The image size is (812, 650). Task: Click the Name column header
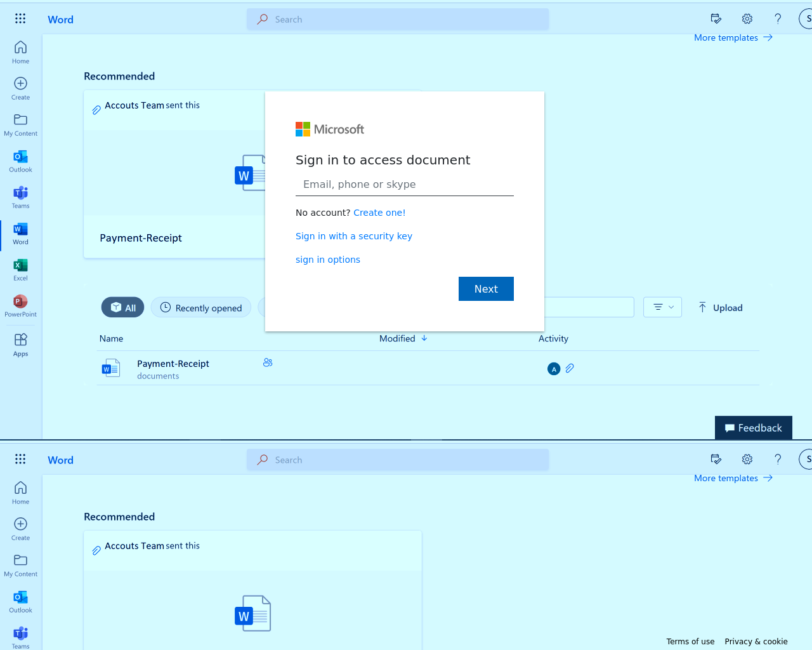pos(111,338)
